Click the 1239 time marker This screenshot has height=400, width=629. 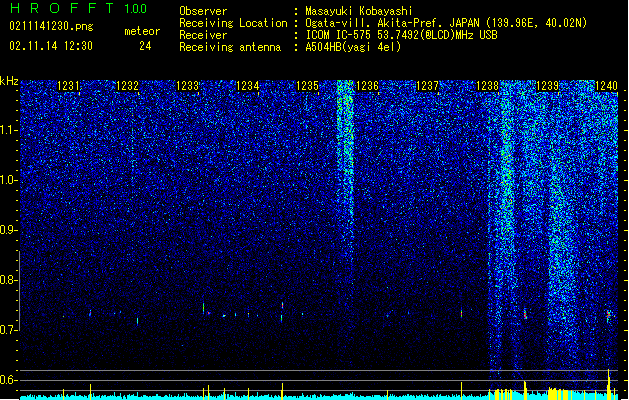click(547, 86)
